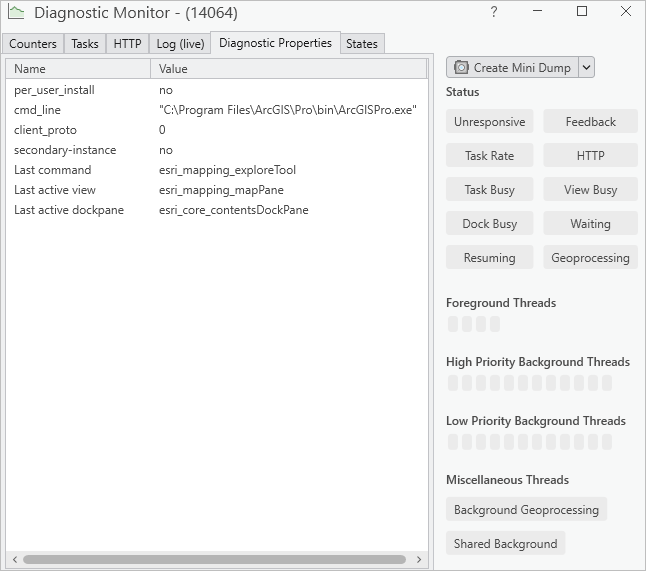This screenshot has width=646, height=571.
Task: Expand the Create Mini Dump dropdown arrow
Action: point(587,68)
